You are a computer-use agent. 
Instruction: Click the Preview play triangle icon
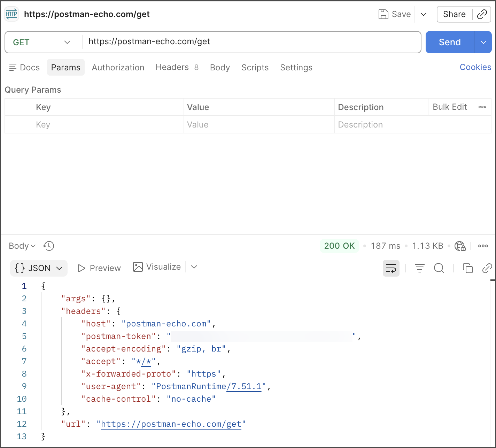point(82,268)
